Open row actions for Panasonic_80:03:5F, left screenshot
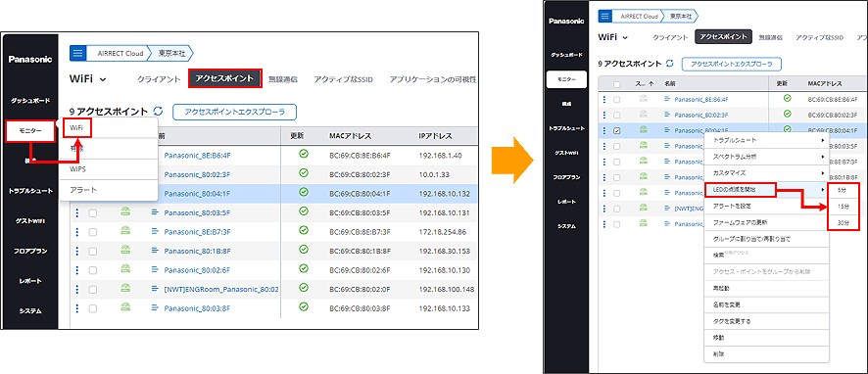Screen dimensions: 868x374 pyautogui.click(x=77, y=213)
